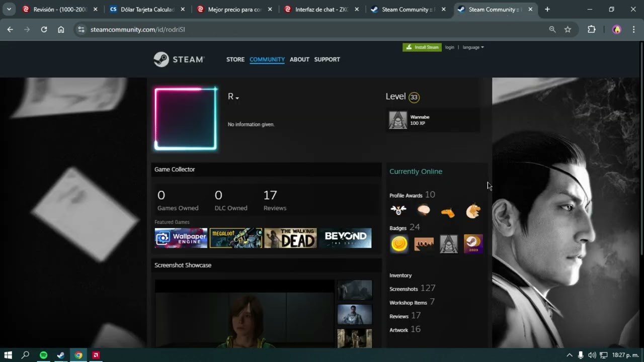Open the Workshop Items 7 link
Viewport: 644px width, 362px height.
tap(412, 302)
